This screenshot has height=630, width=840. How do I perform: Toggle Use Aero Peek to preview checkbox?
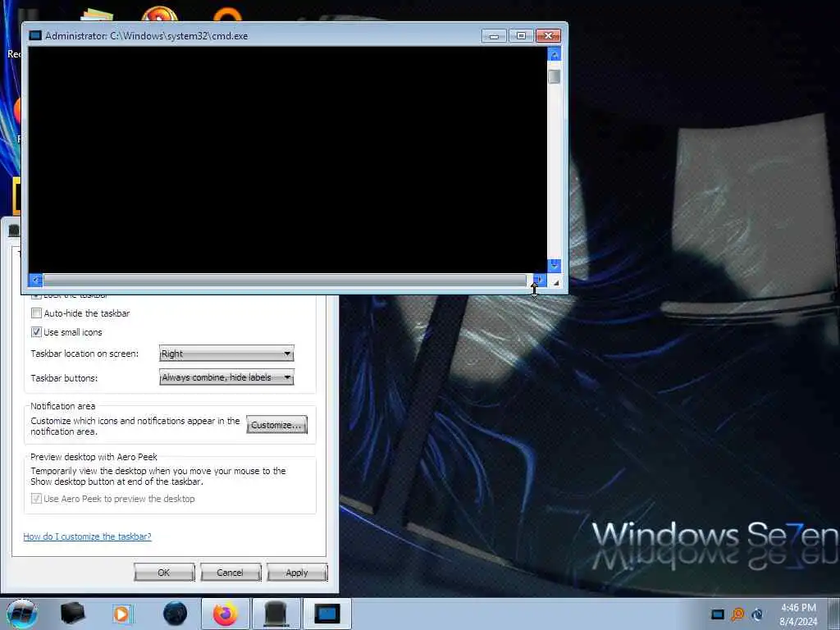(x=36, y=499)
